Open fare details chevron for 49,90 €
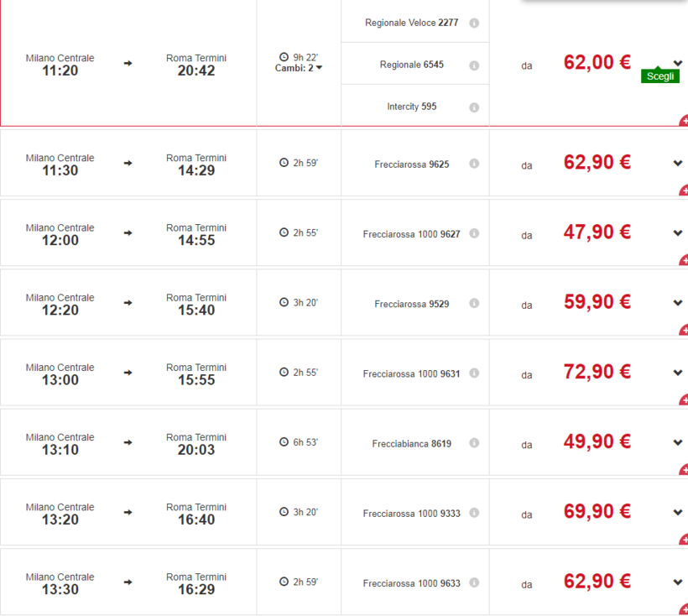The width and height of the screenshot is (688, 616). (678, 442)
